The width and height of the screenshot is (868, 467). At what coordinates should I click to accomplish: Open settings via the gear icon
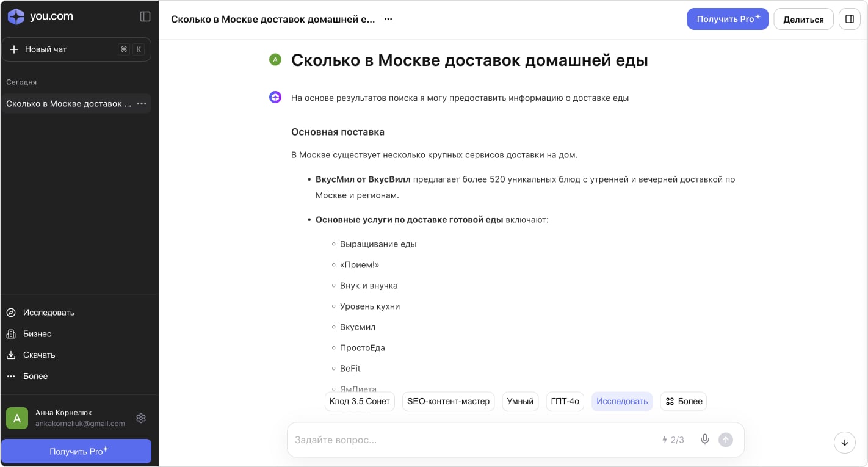tap(141, 418)
